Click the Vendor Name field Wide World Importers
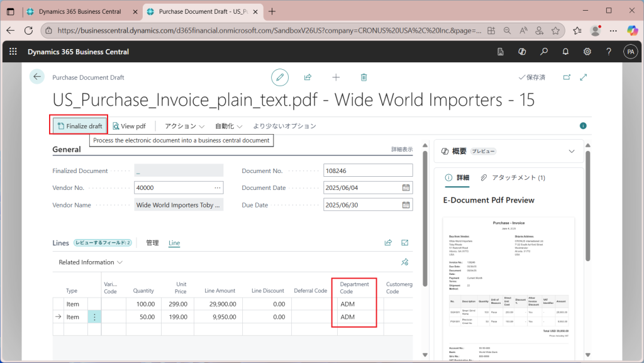Image resolution: width=644 pixels, height=363 pixels. [179, 205]
